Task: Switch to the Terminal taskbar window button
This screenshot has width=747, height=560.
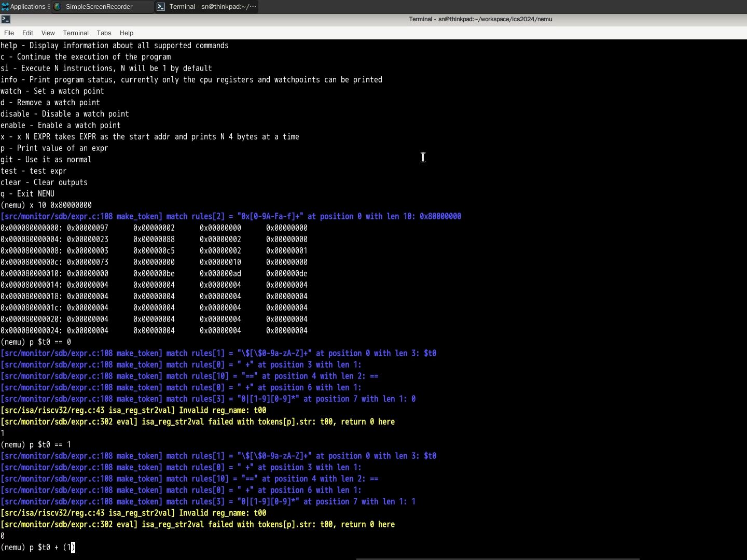Action: (206, 7)
